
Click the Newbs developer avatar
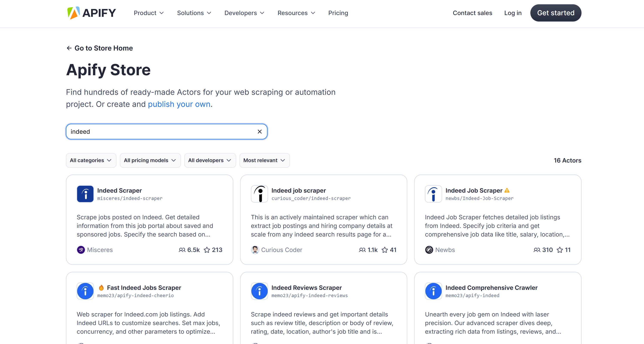(429, 250)
